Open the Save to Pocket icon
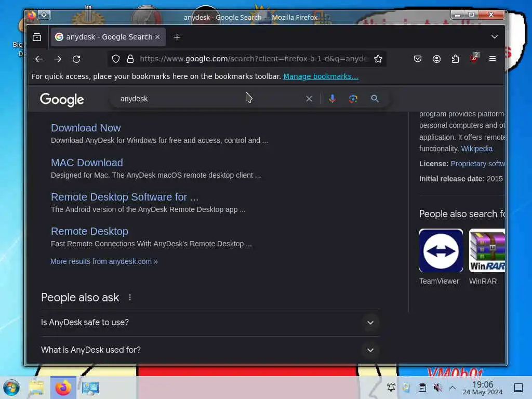The width and height of the screenshot is (532, 399). click(x=418, y=59)
